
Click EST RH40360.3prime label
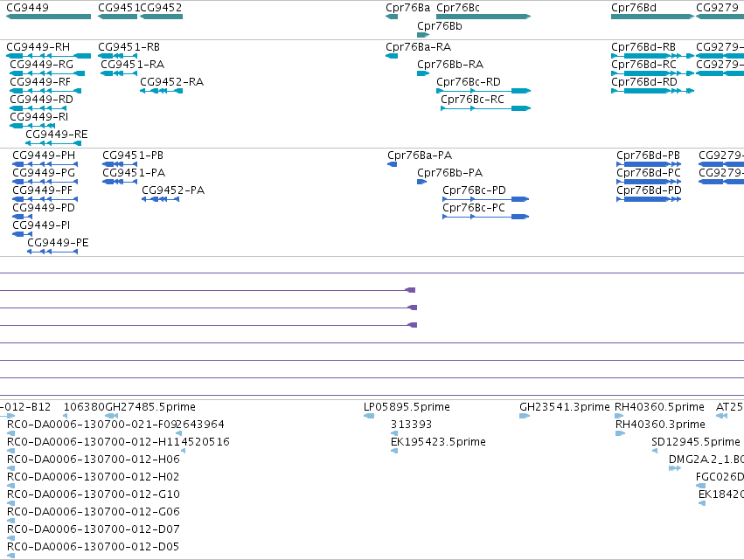pyautogui.click(x=660, y=425)
